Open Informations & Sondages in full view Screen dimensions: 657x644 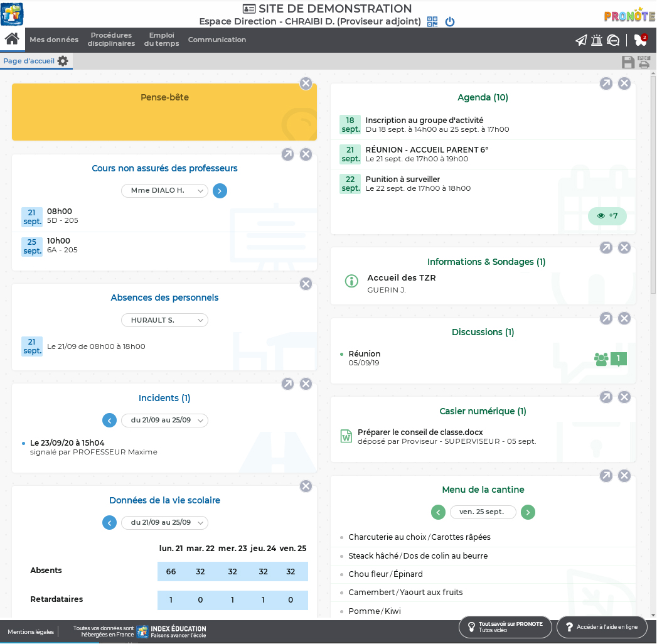point(606,248)
